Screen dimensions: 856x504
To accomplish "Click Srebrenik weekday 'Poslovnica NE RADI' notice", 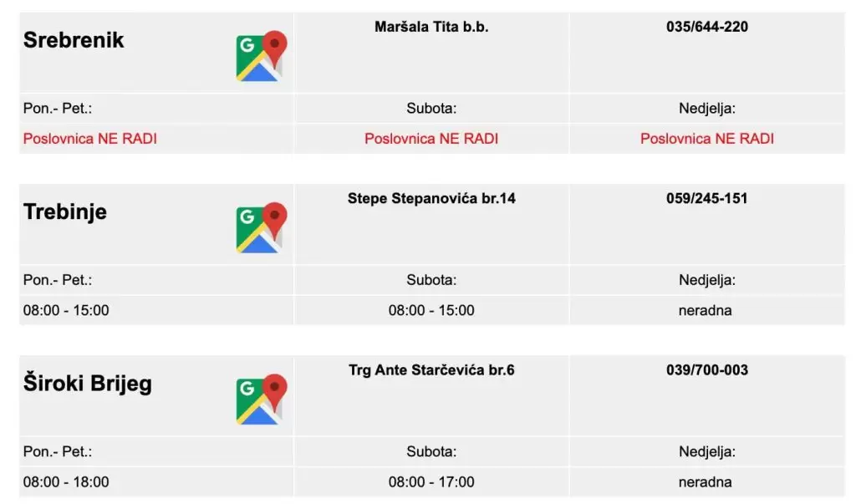I will [90, 139].
